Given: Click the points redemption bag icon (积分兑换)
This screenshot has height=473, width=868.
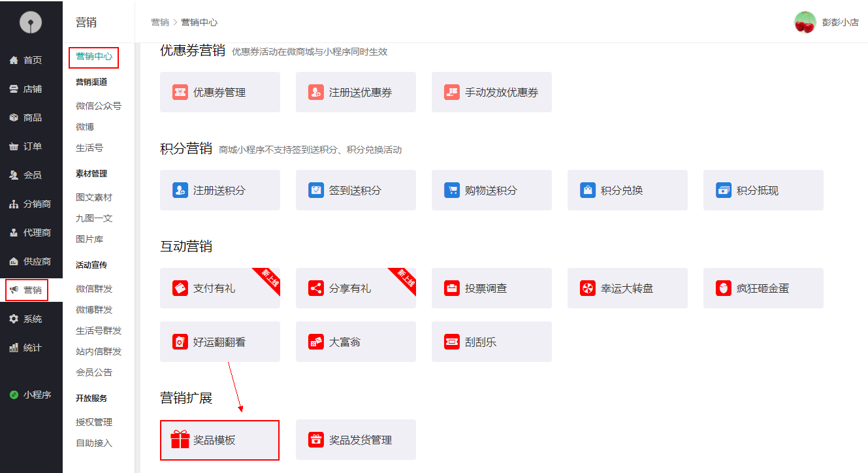Looking at the screenshot, I should [588, 190].
